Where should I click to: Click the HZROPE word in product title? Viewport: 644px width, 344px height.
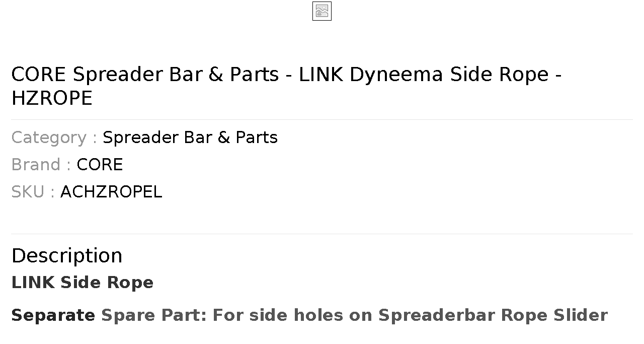52,98
